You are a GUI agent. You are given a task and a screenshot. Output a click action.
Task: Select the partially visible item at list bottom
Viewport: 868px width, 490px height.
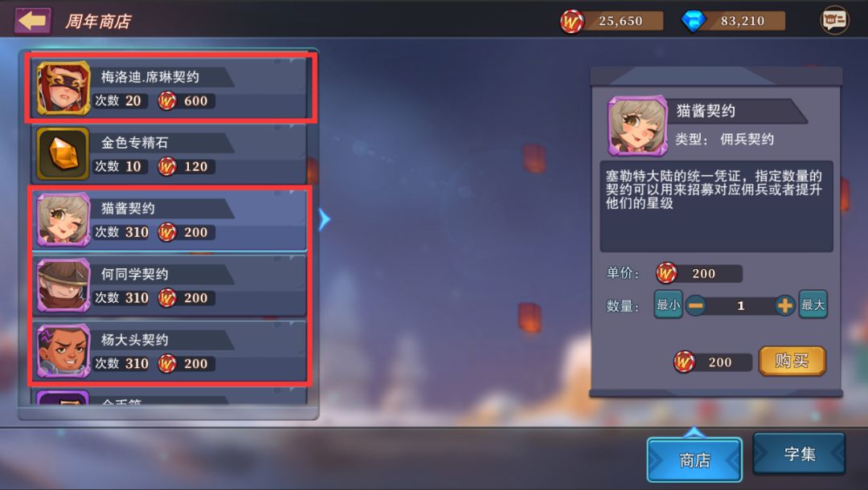[x=170, y=397]
